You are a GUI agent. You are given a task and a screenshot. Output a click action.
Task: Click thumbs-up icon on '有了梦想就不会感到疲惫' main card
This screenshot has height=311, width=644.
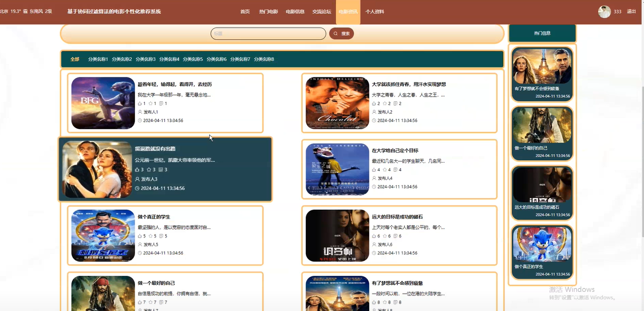coord(374,302)
